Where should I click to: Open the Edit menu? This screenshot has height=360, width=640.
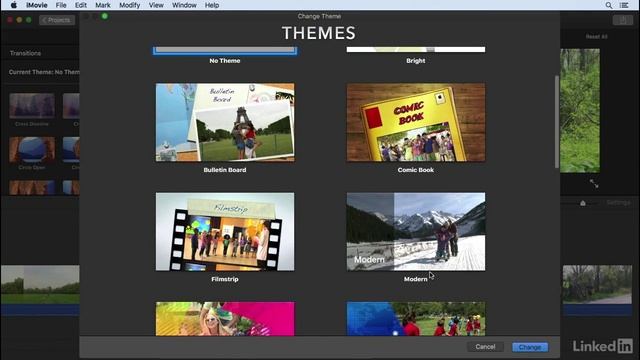point(80,5)
